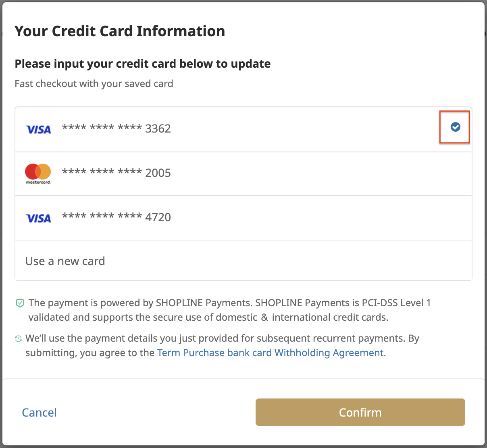Pick the masked card number ending in 4720
This screenshot has width=487, height=448.
(117, 217)
